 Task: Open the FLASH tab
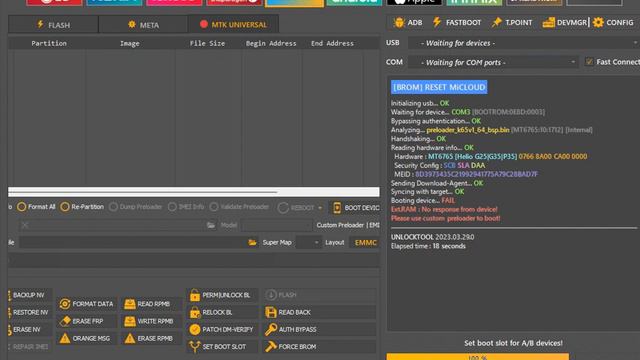coord(53,25)
